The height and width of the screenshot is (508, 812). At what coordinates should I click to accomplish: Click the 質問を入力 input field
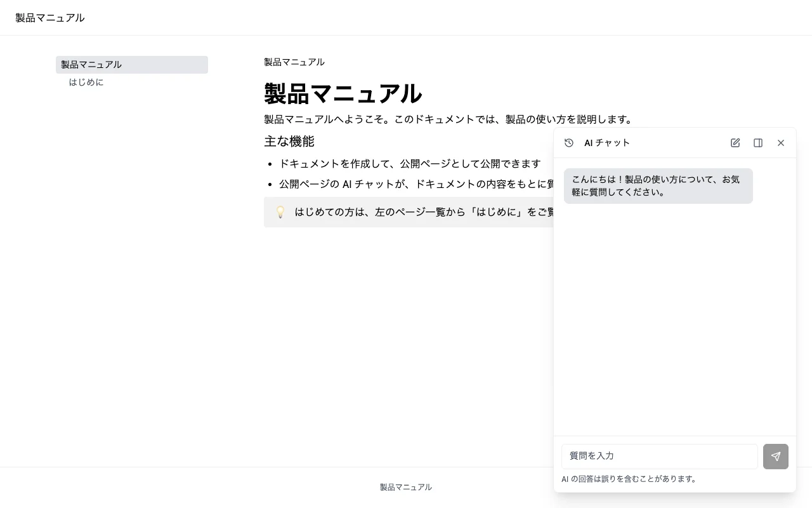[x=660, y=457]
